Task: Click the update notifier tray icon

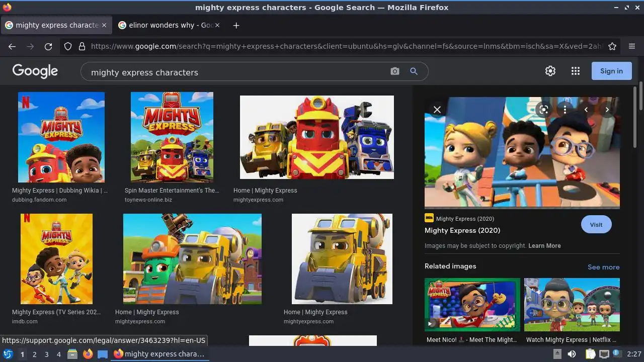Action: [x=617, y=354]
